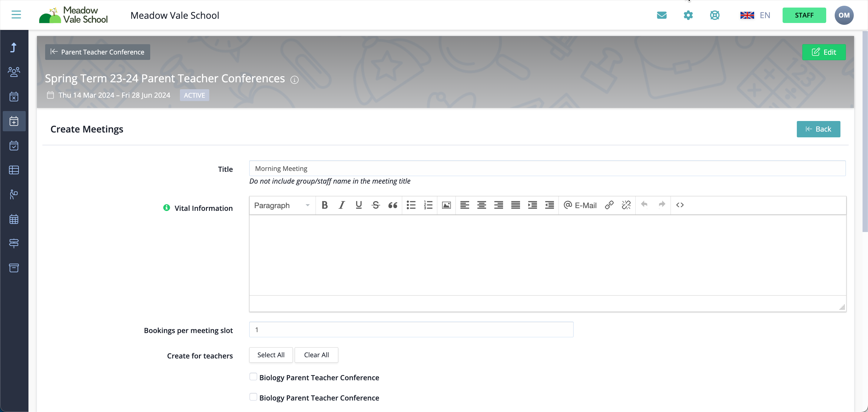Screen dimensions: 868x412
Task: Open source code view in editor
Action: coord(680,205)
